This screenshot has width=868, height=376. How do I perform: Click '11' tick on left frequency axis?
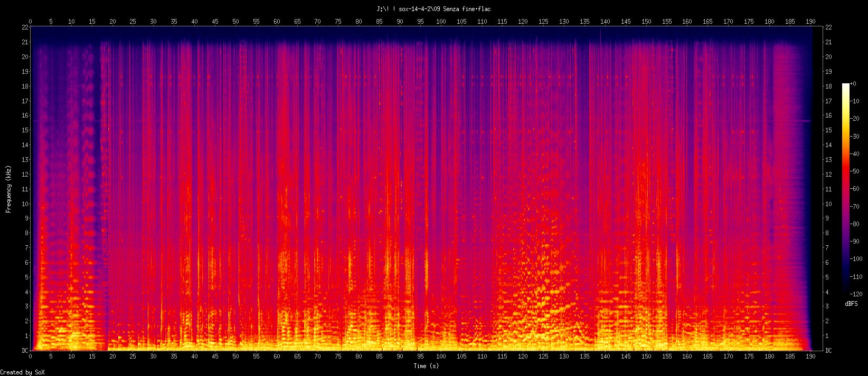[x=25, y=189]
